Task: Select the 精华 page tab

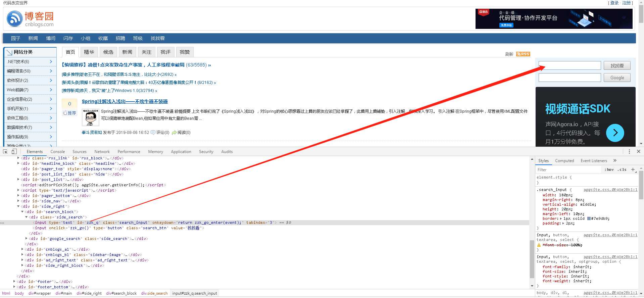Action: 89,52
